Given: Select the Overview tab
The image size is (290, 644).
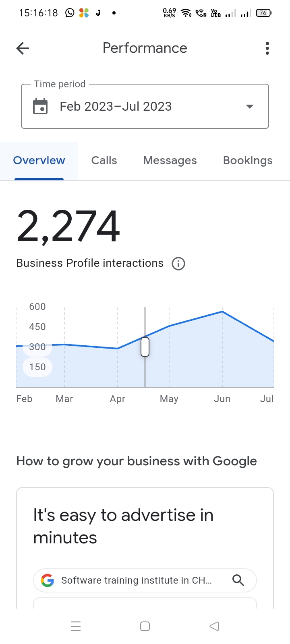Looking at the screenshot, I should 39,161.
